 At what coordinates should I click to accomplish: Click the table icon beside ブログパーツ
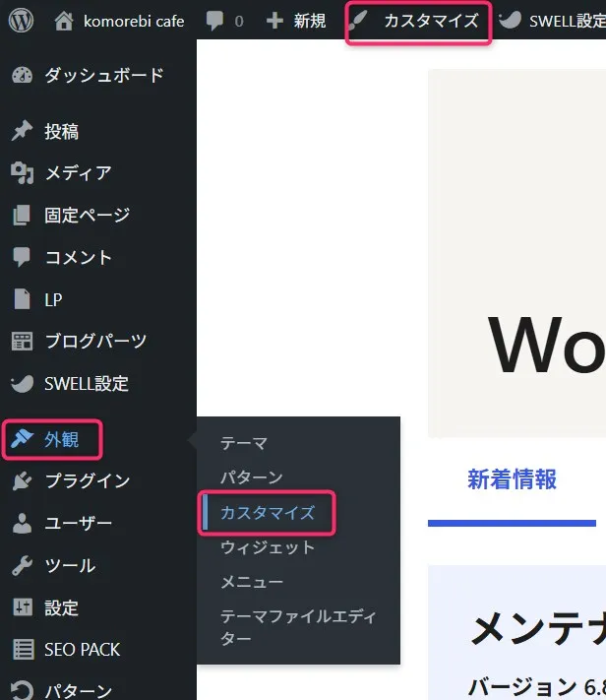pos(22,341)
